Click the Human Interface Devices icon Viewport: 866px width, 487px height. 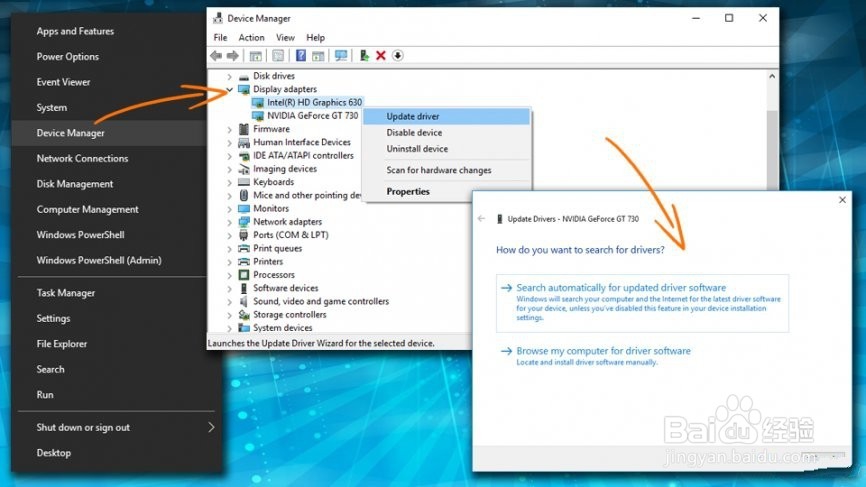244,142
